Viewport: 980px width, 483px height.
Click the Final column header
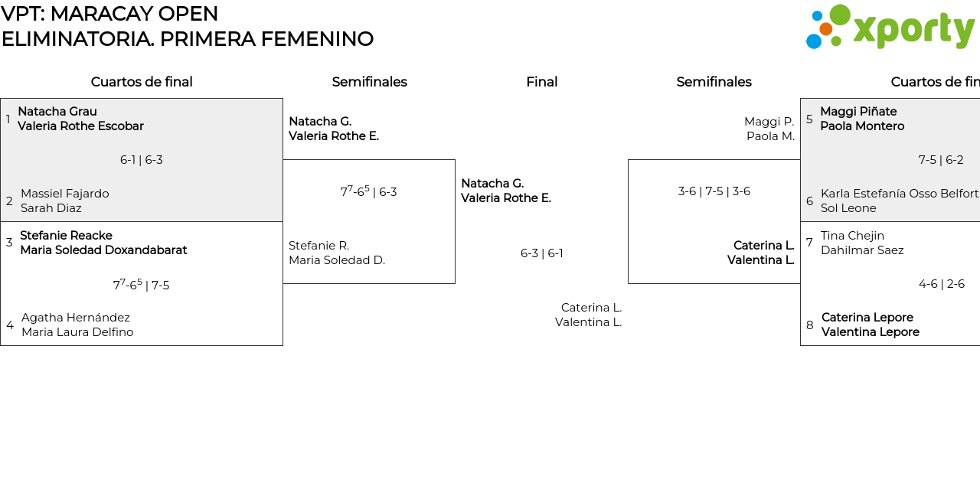click(x=541, y=82)
